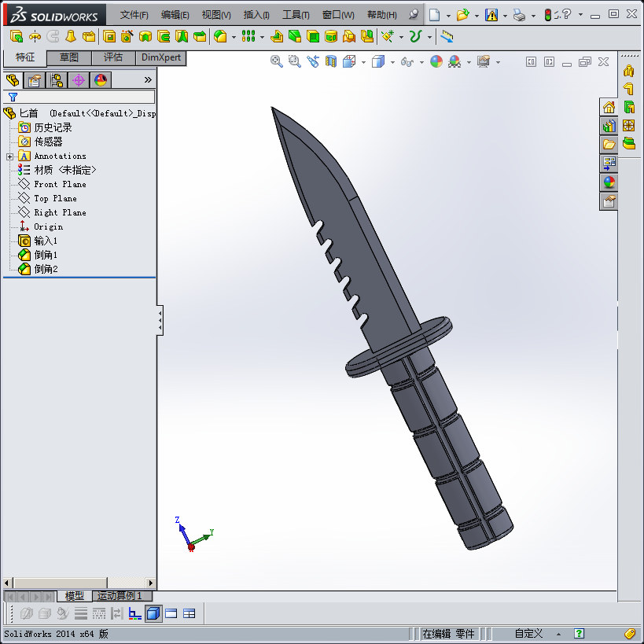Open the Appearances and Scenes pane tab

coord(609,182)
